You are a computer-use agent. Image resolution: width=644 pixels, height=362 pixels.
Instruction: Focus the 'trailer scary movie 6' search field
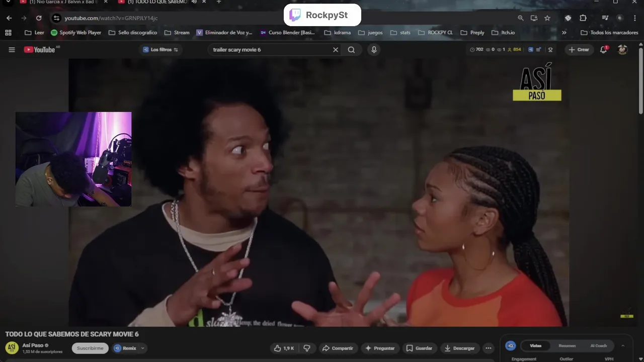pyautogui.click(x=270, y=50)
